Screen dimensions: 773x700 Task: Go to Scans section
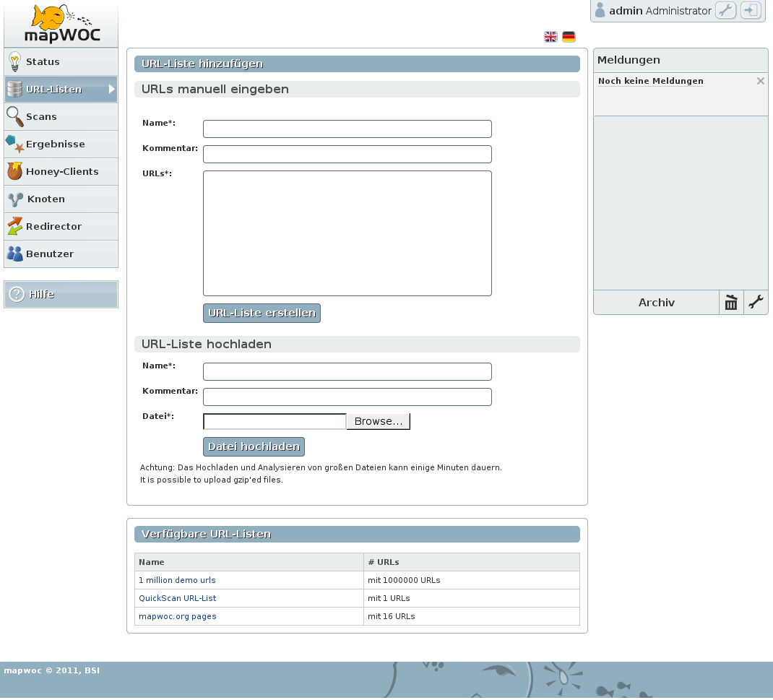[61, 117]
